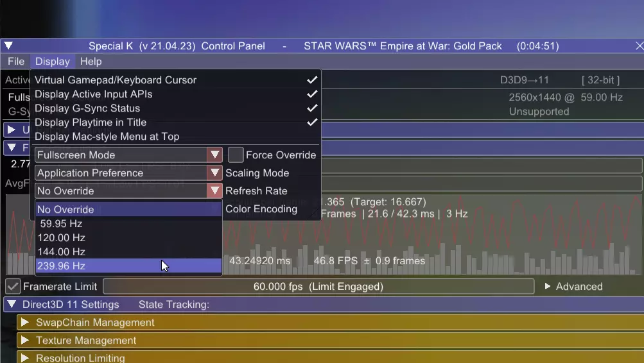Screen dimensions: 644x363
Task: Toggle Display G-Sync Status option
Action: click(x=176, y=108)
